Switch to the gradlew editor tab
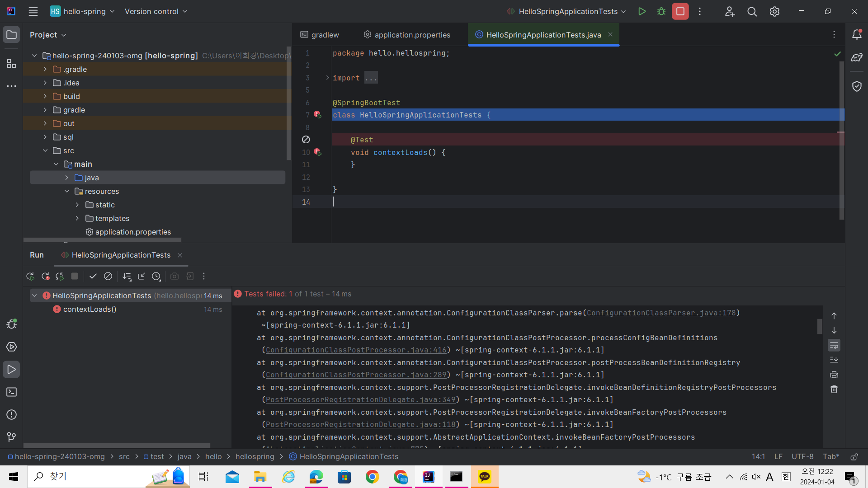868x488 pixels. click(320, 35)
